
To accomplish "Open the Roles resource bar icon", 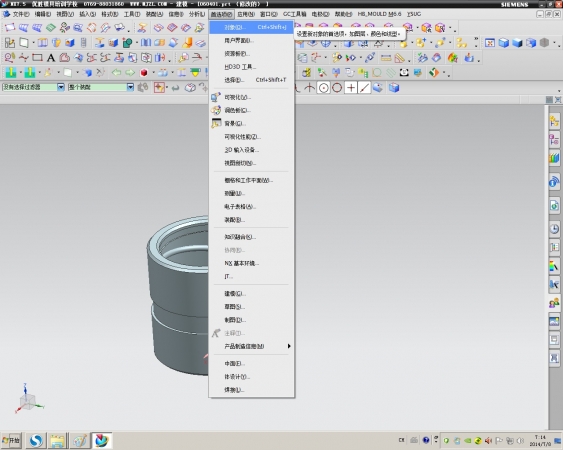I will pos(554,303).
